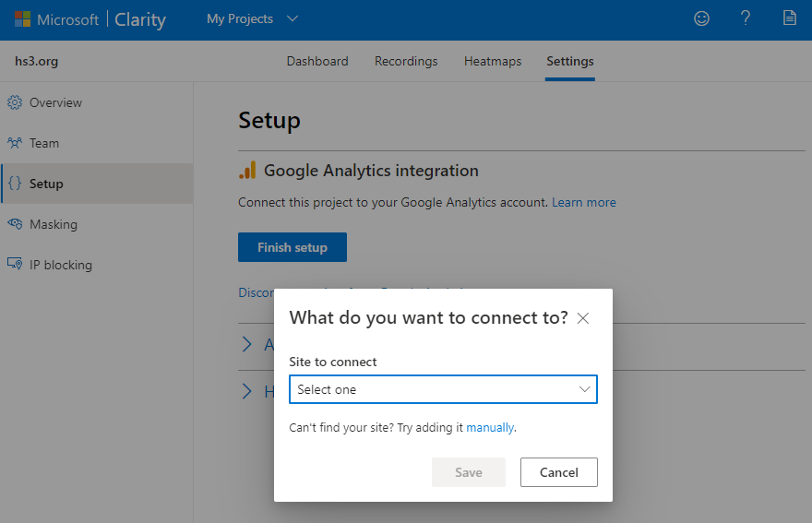Click the Masking eye icon in sidebar
The width and height of the screenshot is (812, 523).
click(15, 224)
